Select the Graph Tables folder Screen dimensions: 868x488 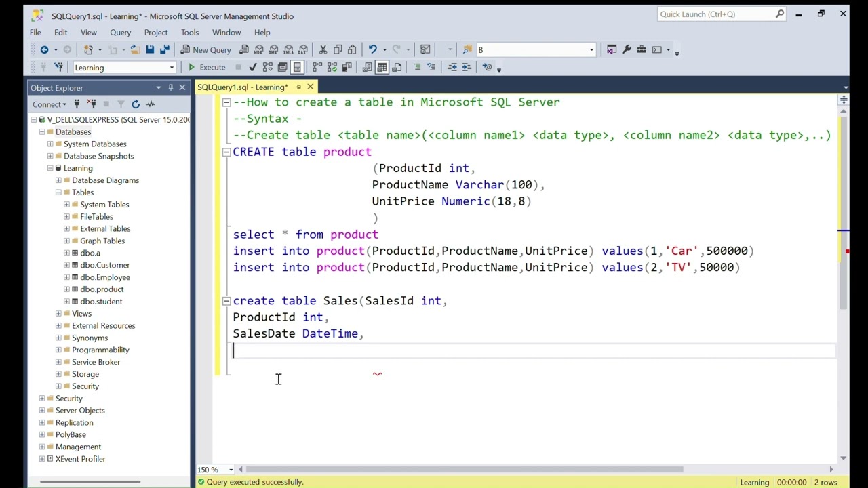pos(102,241)
